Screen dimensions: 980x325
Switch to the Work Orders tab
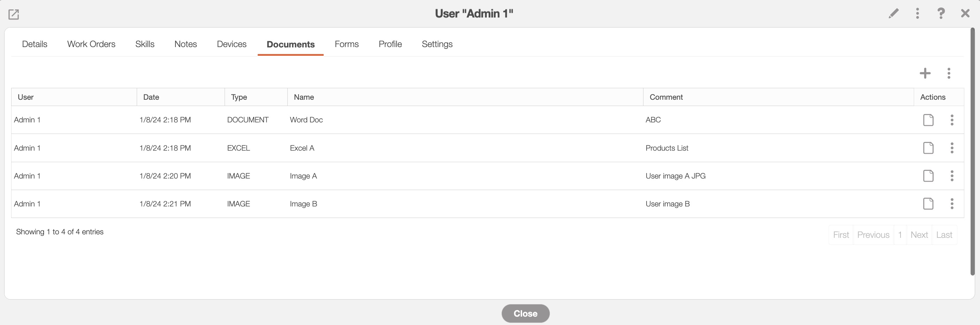91,44
